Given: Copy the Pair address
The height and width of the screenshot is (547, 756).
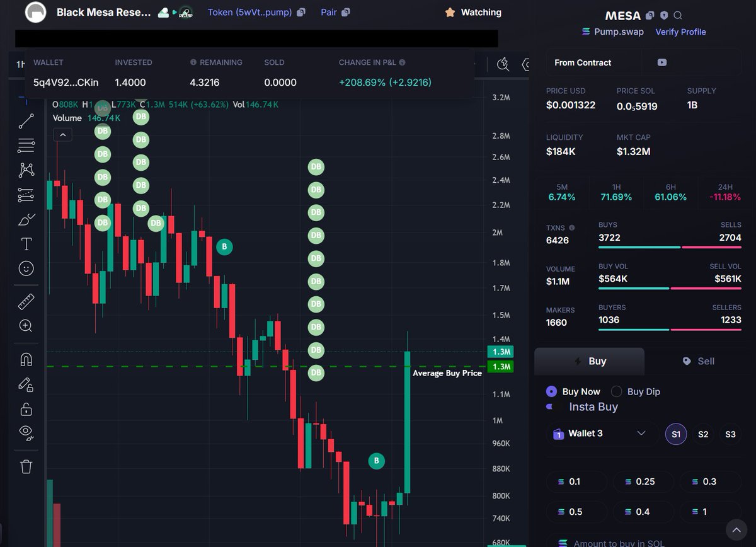Looking at the screenshot, I should point(346,13).
